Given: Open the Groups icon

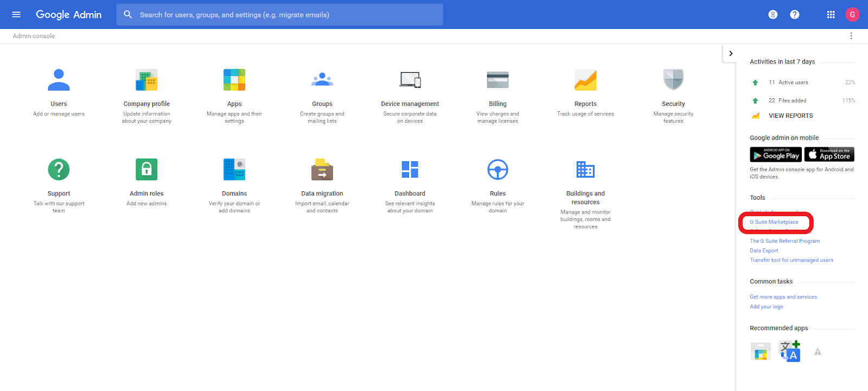Looking at the screenshot, I should pyautogui.click(x=322, y=80).
